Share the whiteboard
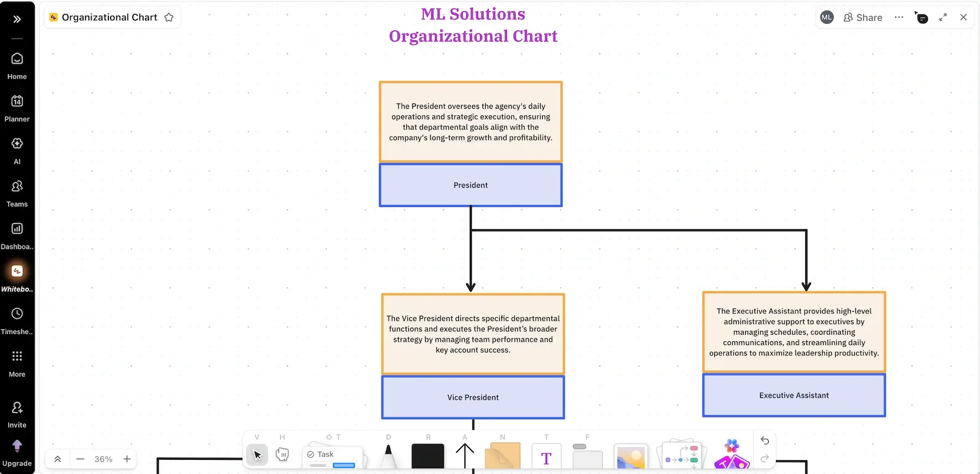Image resolution: width=980 pixels, height=474 pixels. 863,17
